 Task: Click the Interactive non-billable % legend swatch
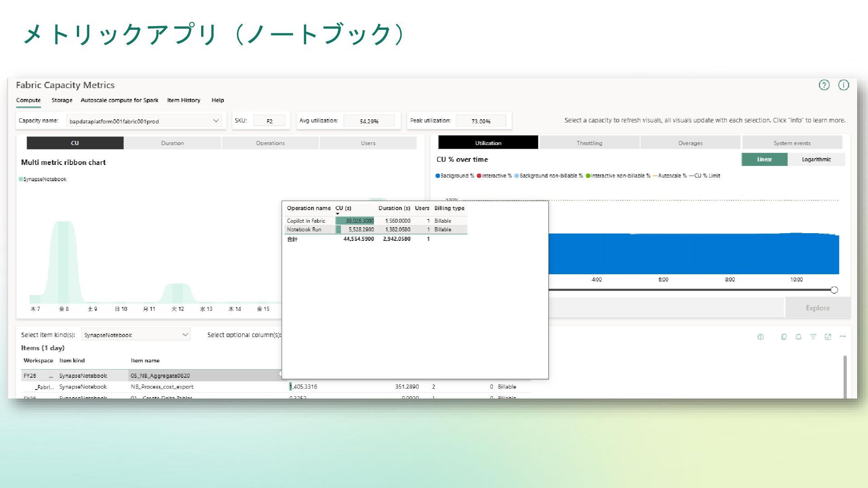588,176
